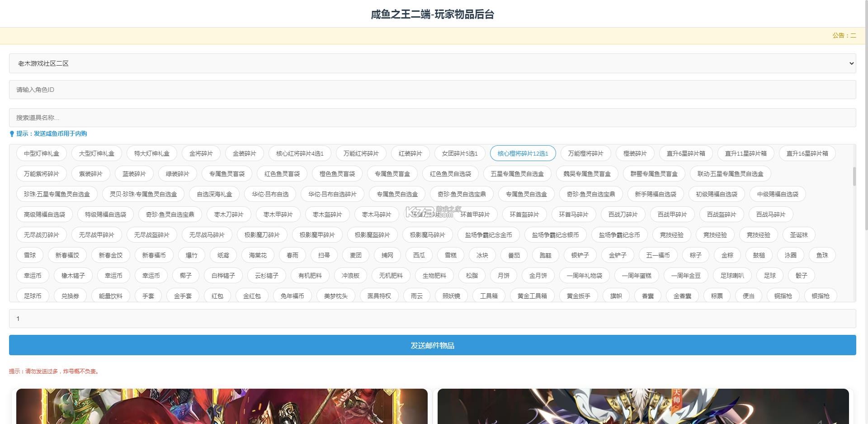Select the 大型灯神礼盒 item chip
The image size is (868, 424).
tap(97, 153)
